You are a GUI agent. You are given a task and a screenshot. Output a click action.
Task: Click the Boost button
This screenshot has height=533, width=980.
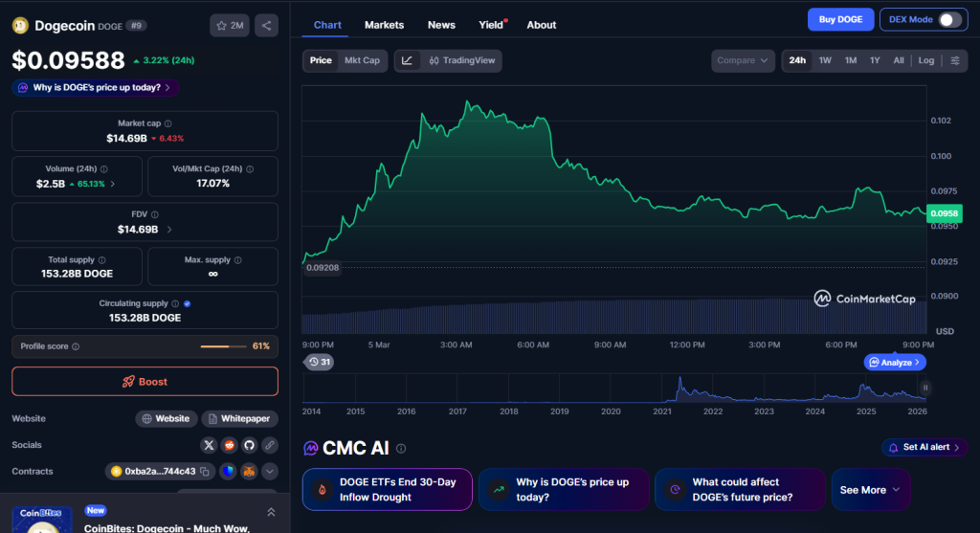point(145,382)
